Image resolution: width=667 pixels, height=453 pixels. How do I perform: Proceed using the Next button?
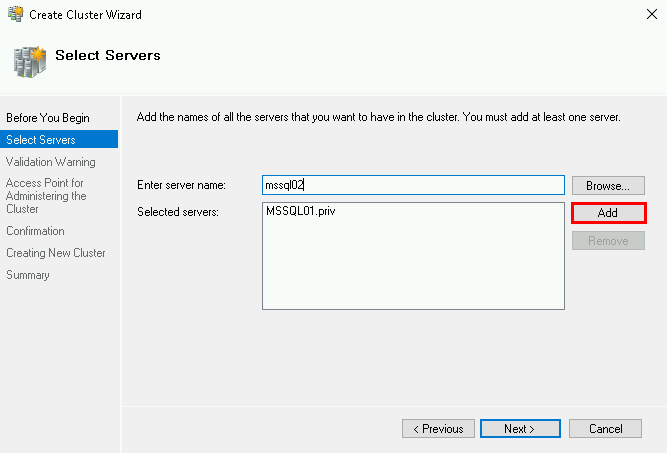[x=517, y=429]
